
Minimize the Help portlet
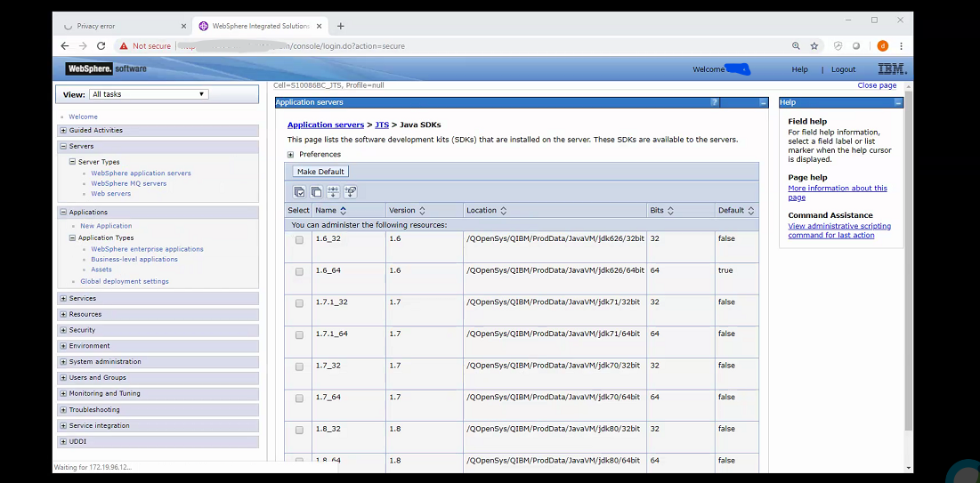point(898,102)
